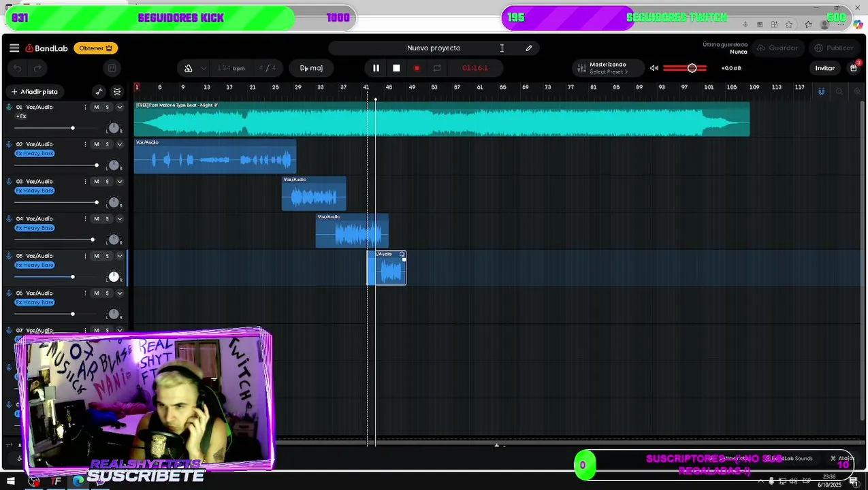The image size is (868, 490).
Task: Open the Db maj key selector
Action: pos(311,68)
